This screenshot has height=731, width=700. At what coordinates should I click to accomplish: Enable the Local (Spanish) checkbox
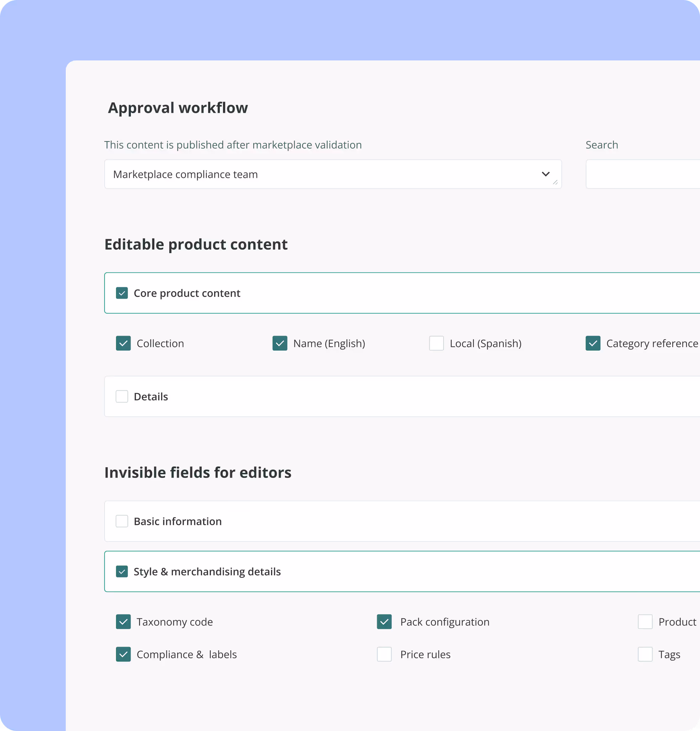click(x=436, y=343)
